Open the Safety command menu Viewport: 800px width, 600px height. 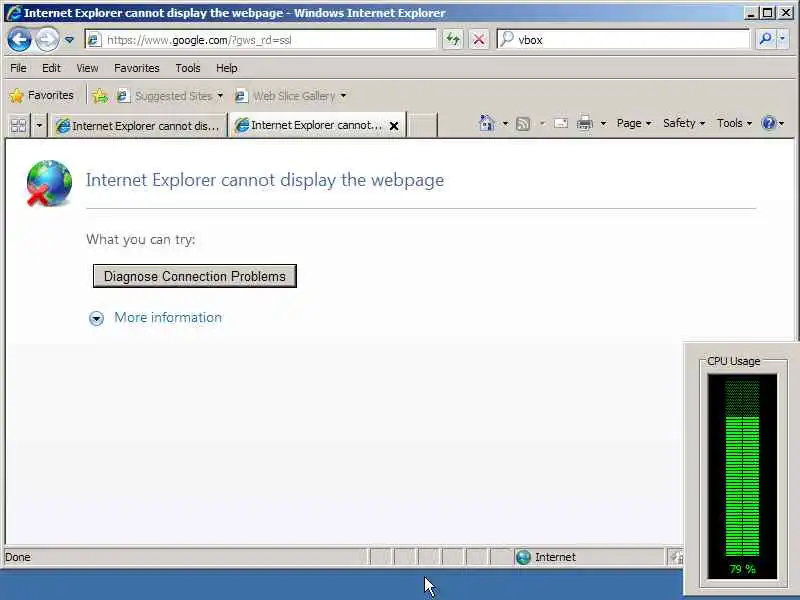click(684, 123)
